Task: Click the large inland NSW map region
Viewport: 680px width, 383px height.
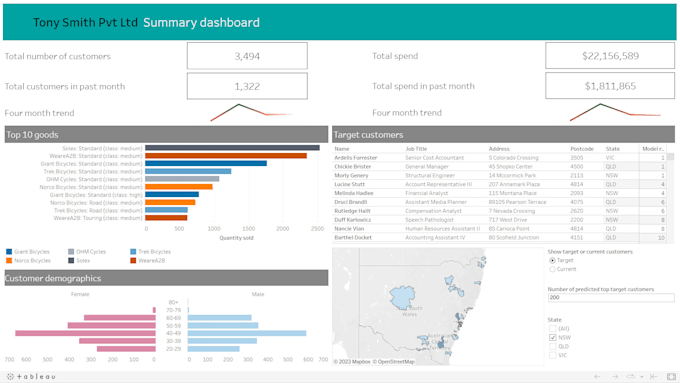Action: (x=402, y=298)
